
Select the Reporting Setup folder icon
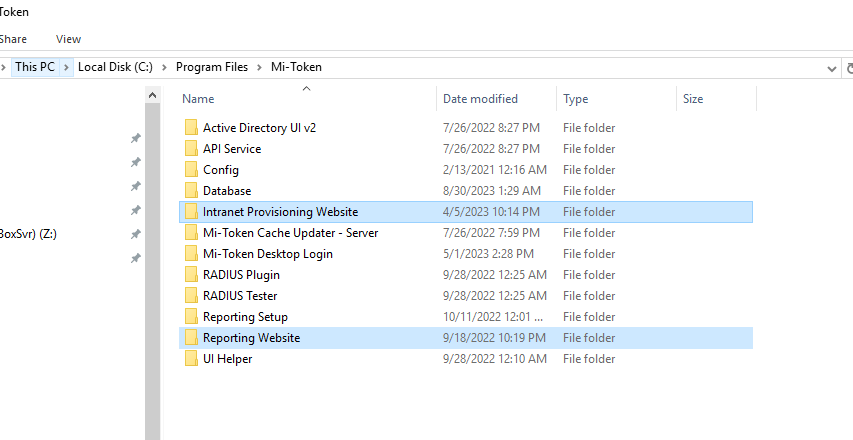(191, 317)
